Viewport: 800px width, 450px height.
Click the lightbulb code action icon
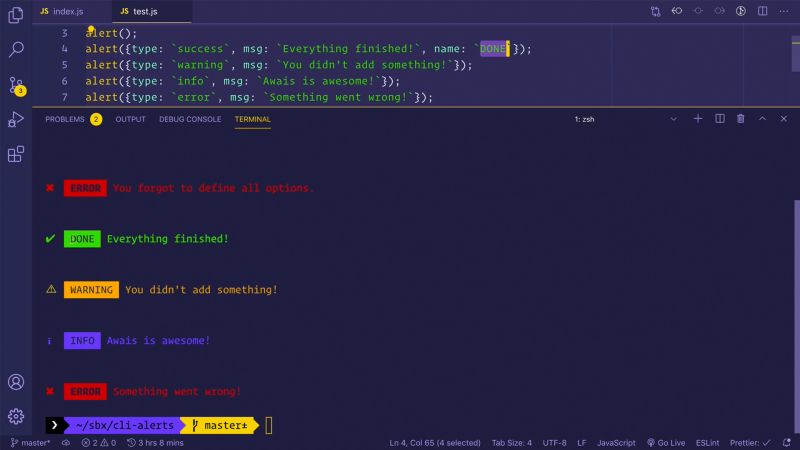(x=91, y=30)
